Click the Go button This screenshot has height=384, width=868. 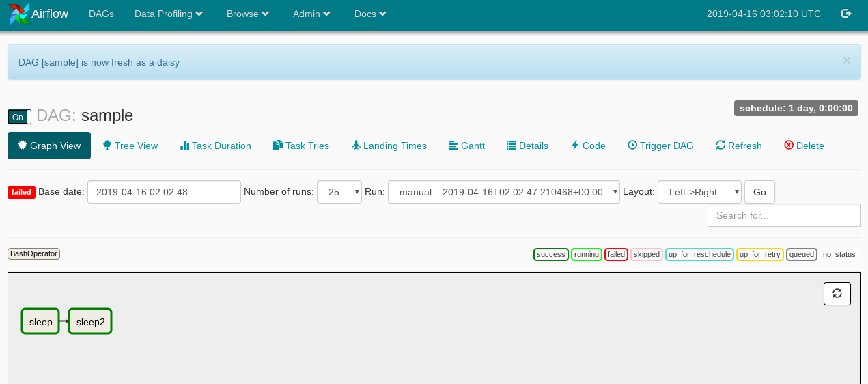click(x=759, y=192)
